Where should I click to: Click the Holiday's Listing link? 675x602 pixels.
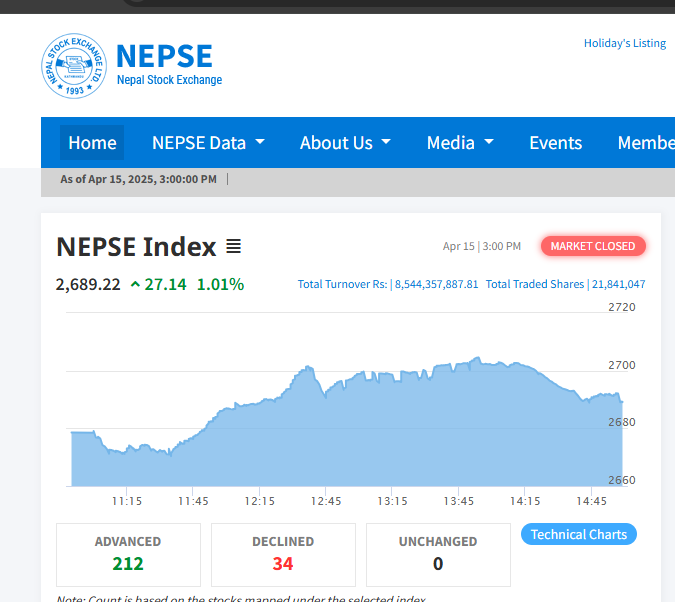[624, 43]
